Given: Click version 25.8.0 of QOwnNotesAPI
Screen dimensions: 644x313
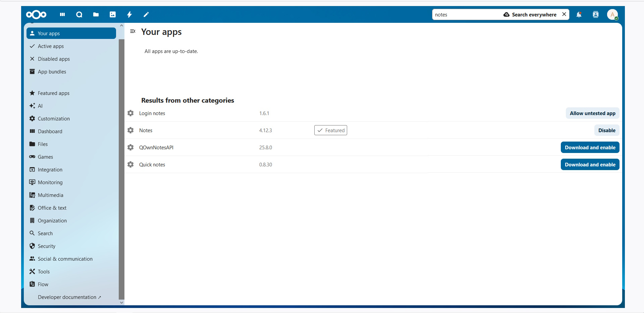Looking at the screenshot, I should click(266, 147).
